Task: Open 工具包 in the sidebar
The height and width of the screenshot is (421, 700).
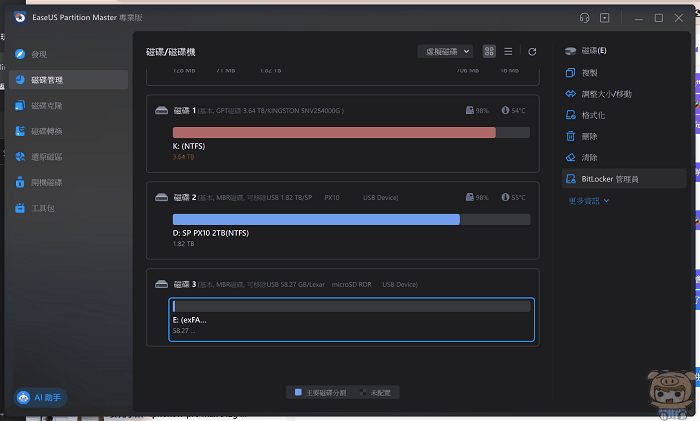Action: [x=44, y=208]
